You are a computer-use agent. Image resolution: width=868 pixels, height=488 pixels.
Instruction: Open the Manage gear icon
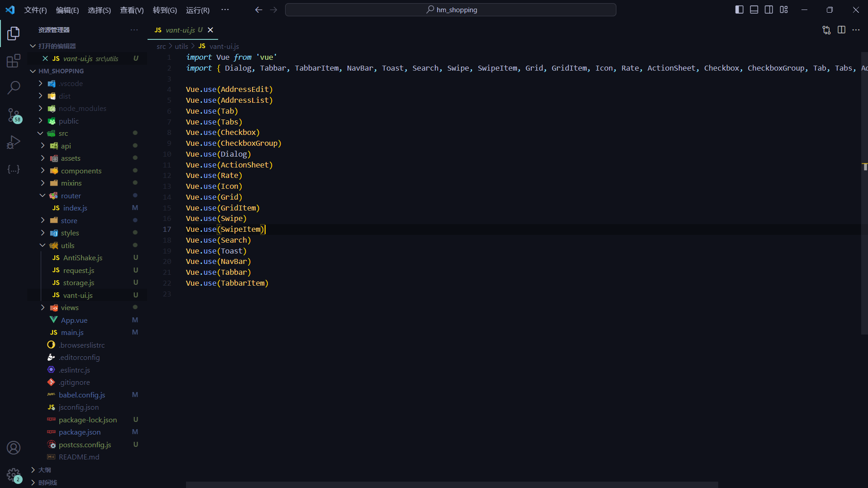[x=14, y=475]
